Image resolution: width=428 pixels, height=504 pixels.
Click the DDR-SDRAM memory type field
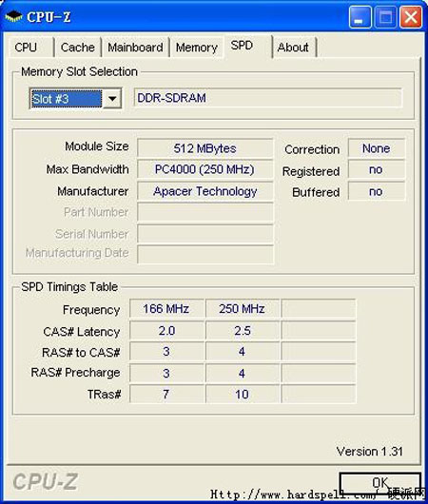pos(267,98)
